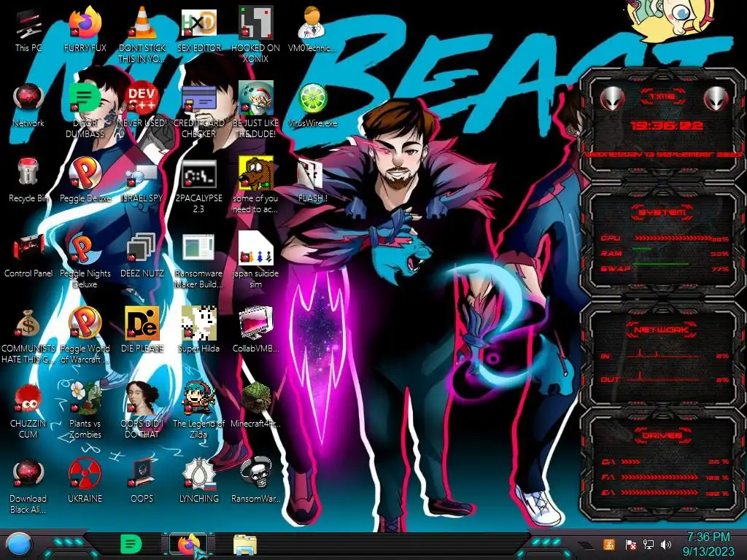Select the HOOKED ON XONIX icon
The width and height of the screenshot is (747, 560).
256,23
